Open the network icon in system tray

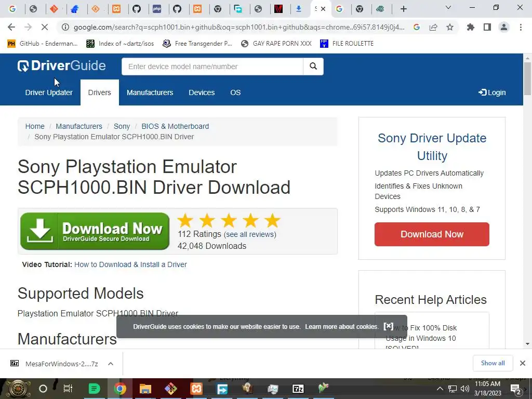tap(453, 389)
